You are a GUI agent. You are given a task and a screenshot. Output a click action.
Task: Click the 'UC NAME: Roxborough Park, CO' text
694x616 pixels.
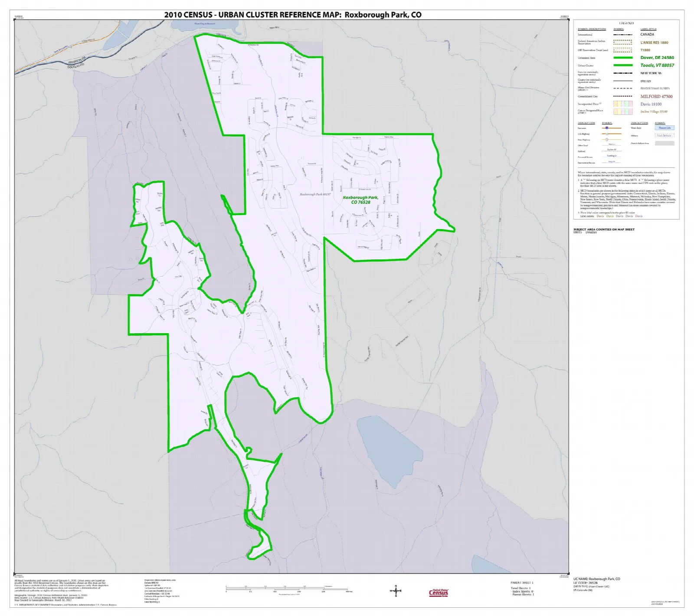pos(596,579)
